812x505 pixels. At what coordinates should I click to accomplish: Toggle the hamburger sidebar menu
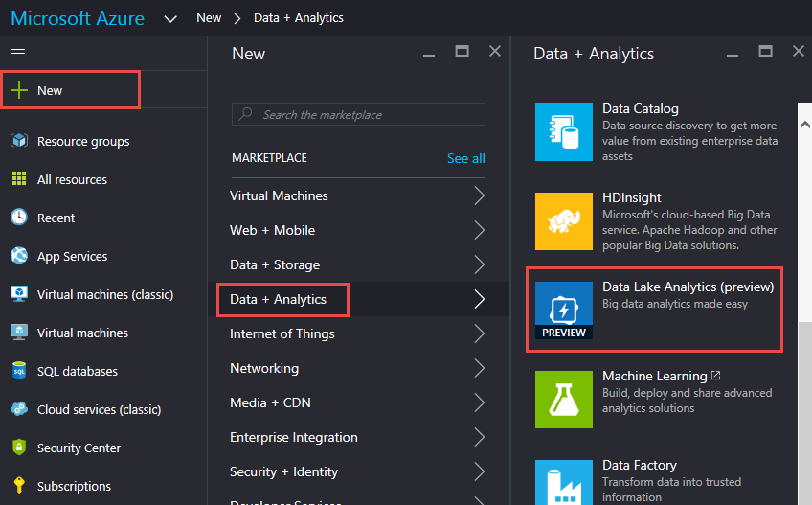[18, 54]
